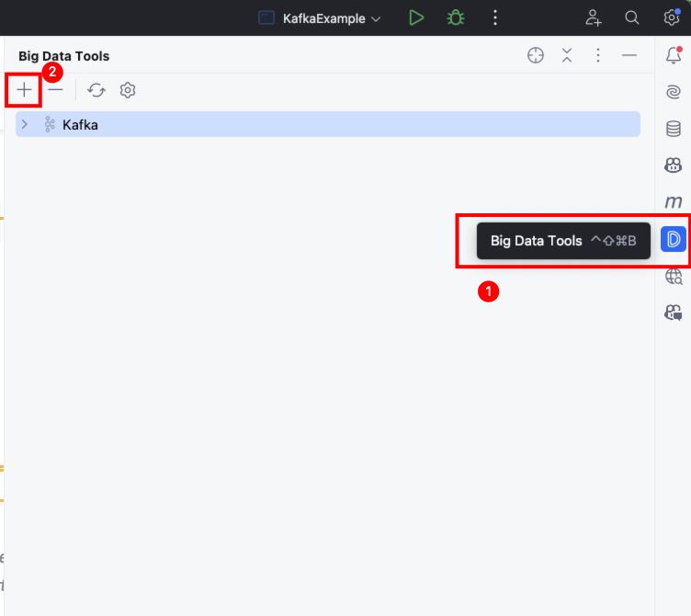Open Code With Me add-user icon
691x616 pixels.
click(x=594, y=18)
